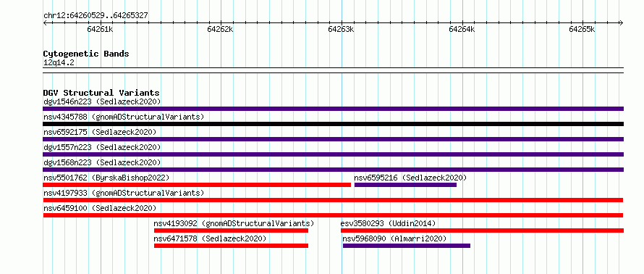Select the DGV Structural Variants track title
The image size is (644, 274).
(101, 93)
